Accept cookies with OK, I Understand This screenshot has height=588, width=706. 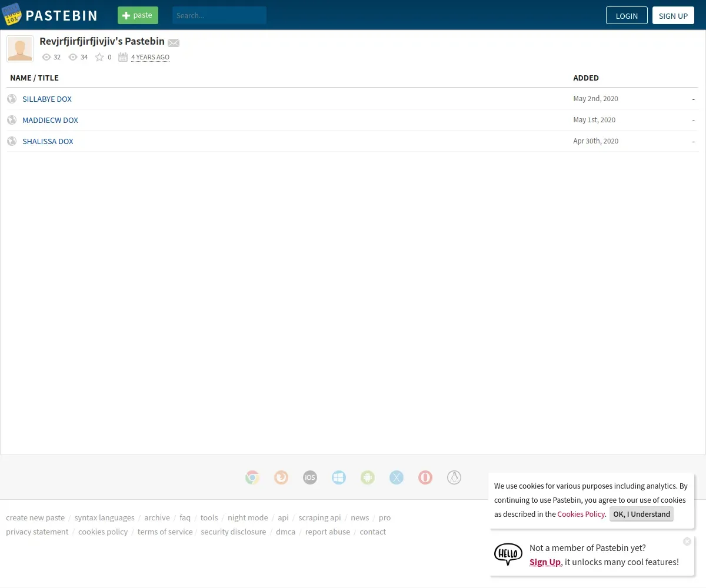point(641,514)
